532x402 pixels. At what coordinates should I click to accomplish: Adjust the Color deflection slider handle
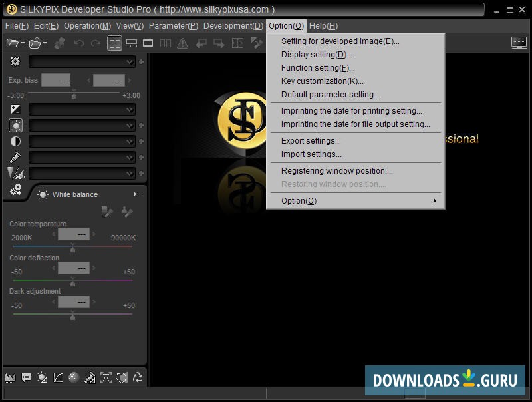click(x=72, y=282)
